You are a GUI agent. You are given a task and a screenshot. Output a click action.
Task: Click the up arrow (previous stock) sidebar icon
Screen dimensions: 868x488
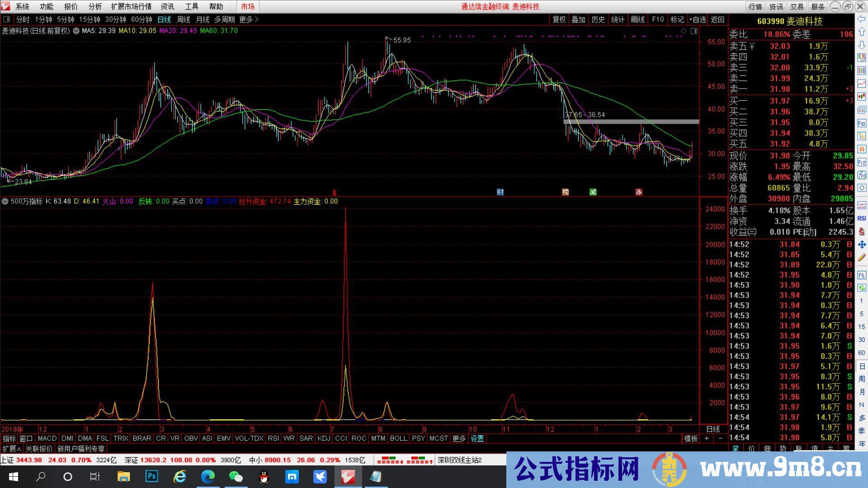[862, 32]
